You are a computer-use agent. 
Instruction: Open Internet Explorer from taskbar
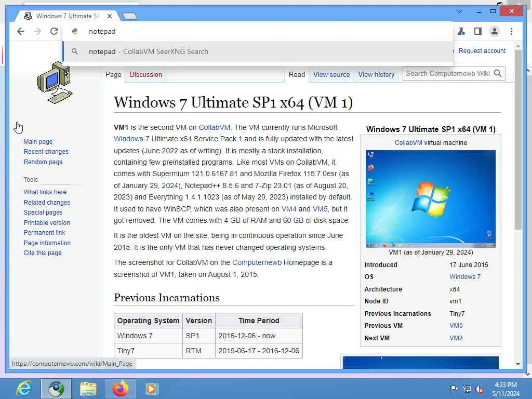click(24, 389)
